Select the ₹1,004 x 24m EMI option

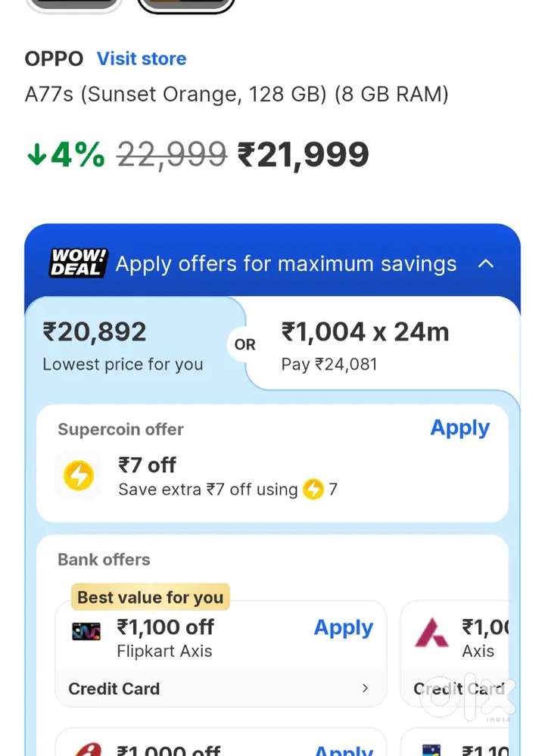[365, 345]
